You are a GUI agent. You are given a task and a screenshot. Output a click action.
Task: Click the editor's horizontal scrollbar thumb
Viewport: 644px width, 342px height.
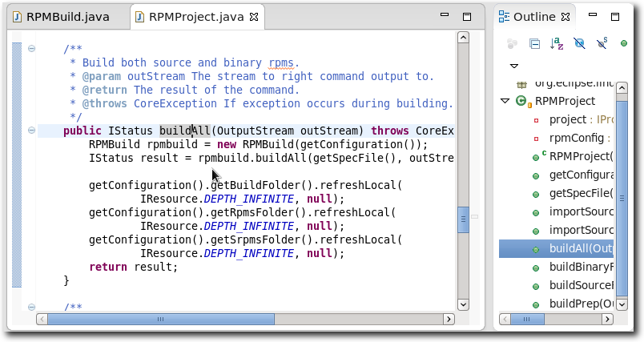[160, 319]
